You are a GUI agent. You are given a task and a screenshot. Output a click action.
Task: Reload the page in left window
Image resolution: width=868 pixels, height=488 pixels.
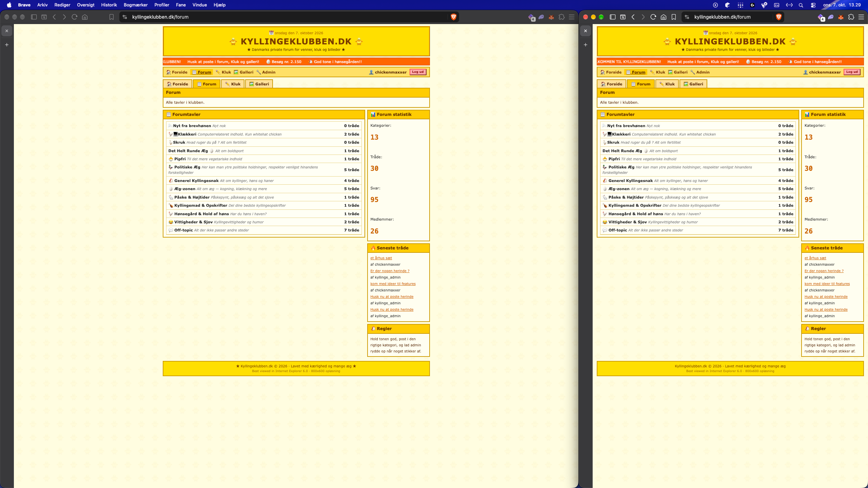pyautogui.click(x=75, y=17)
